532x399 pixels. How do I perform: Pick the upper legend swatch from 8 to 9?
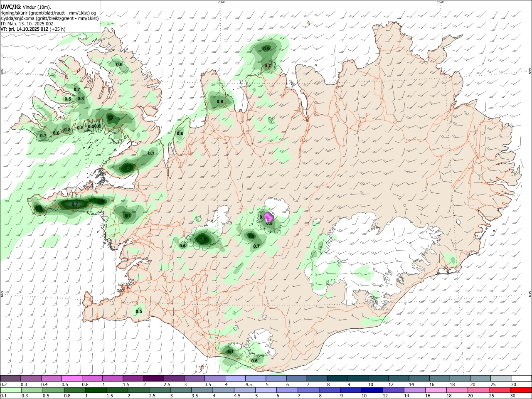(337, 378)
